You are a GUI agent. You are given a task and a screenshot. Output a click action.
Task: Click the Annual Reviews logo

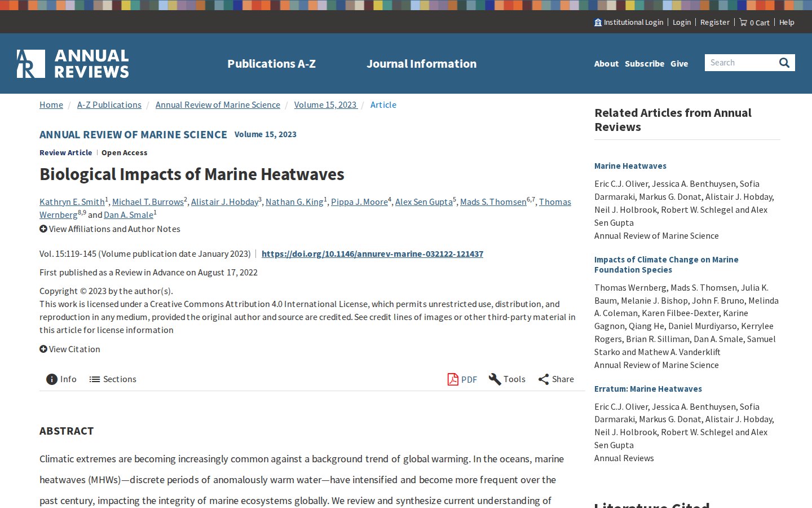click(73, 64)
